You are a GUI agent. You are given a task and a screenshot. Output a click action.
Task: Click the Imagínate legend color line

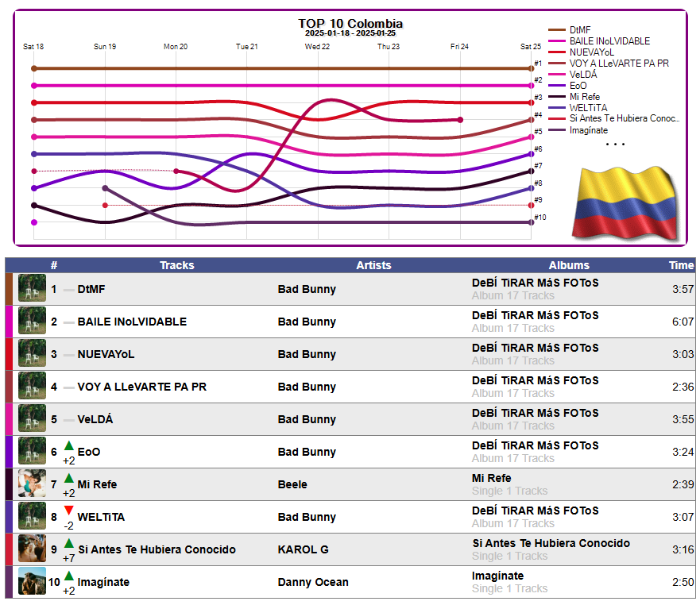click(557, 130)
